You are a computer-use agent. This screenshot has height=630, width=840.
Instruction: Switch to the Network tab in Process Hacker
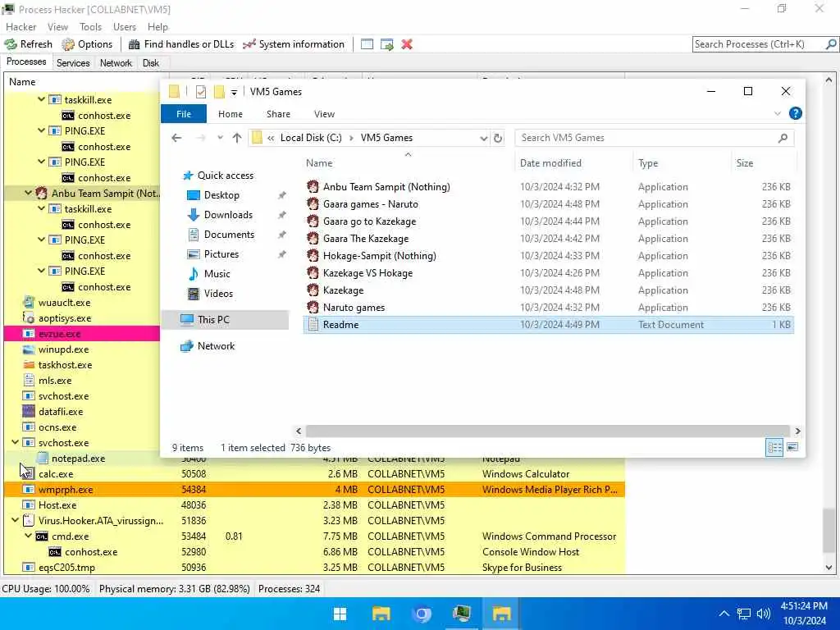[x=116, y=62]
